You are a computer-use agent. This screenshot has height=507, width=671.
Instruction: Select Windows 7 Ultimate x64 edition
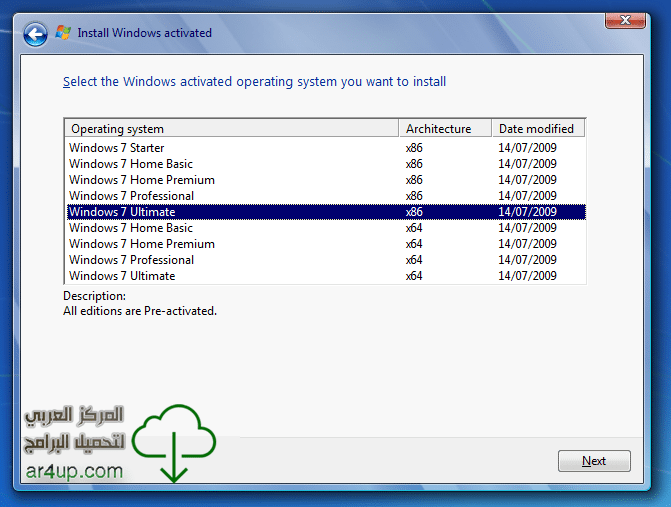pyautogui.click(x=326, y=276)
